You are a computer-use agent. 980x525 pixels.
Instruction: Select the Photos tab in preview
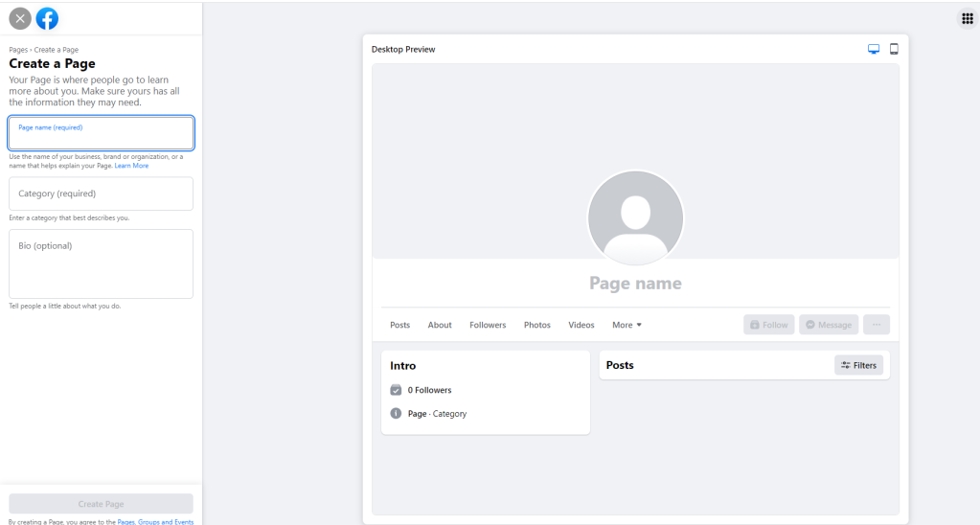pos(536,325)
